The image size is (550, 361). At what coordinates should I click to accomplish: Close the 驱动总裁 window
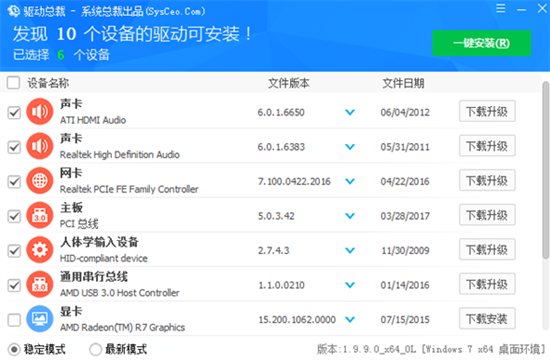click(x=542, y=8)
